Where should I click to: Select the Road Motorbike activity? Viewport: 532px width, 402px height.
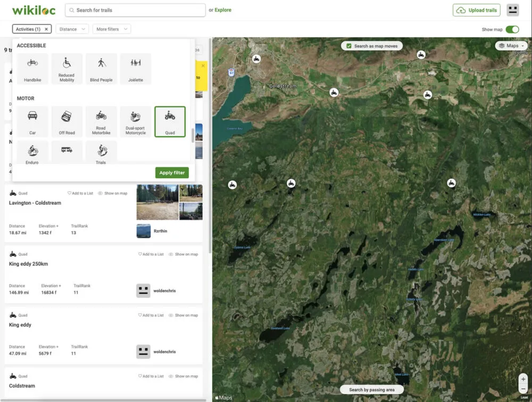click(101, 121)
